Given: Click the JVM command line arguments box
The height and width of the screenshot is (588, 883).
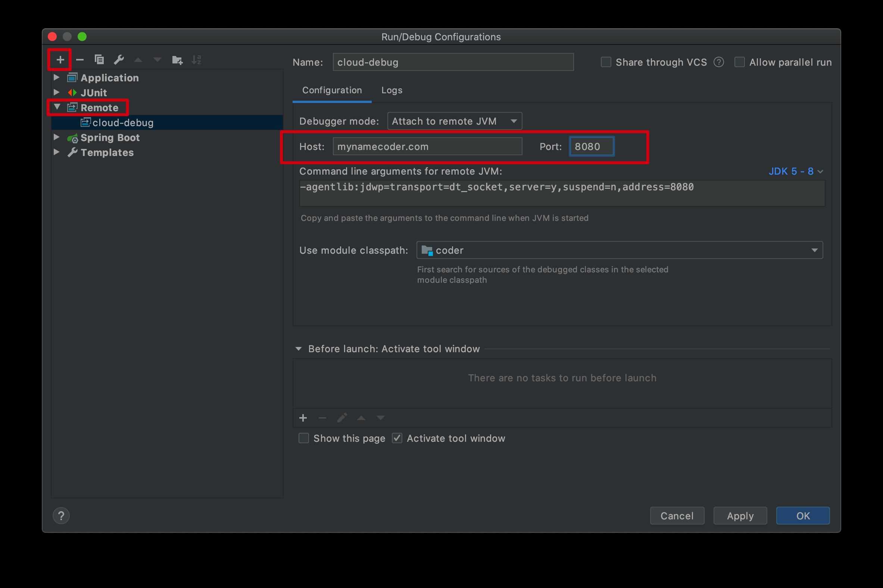Looking at the screenshot, I should (x=562, y=193).
